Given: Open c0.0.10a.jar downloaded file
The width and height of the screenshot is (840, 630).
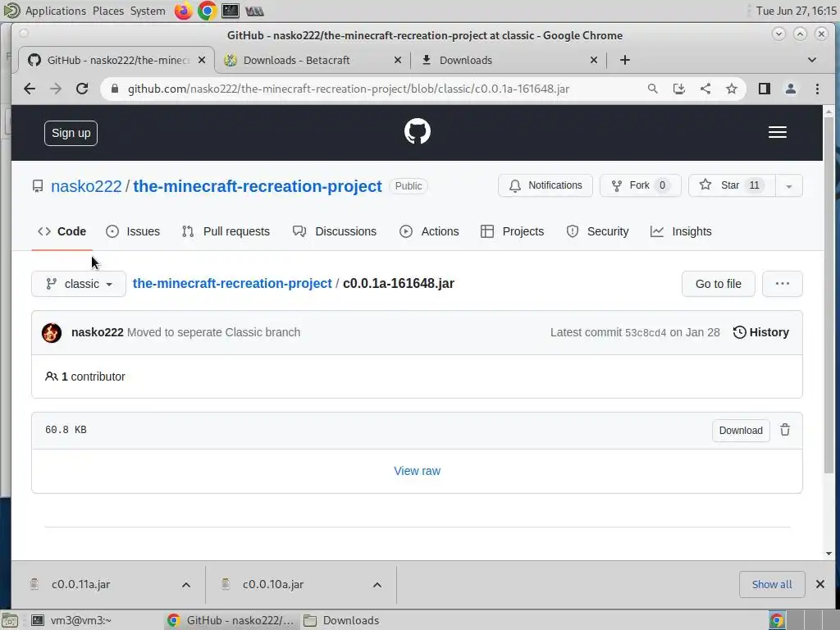Looking at the screenshot, I should pyautogui.click(x=273, y=584).
